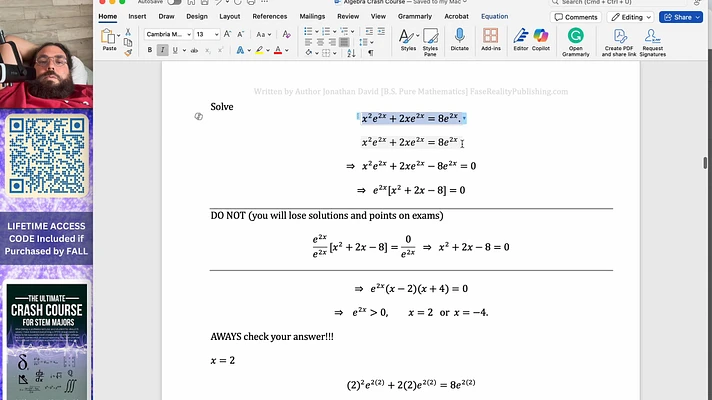Expand underline style arrow

click(184, 50)
